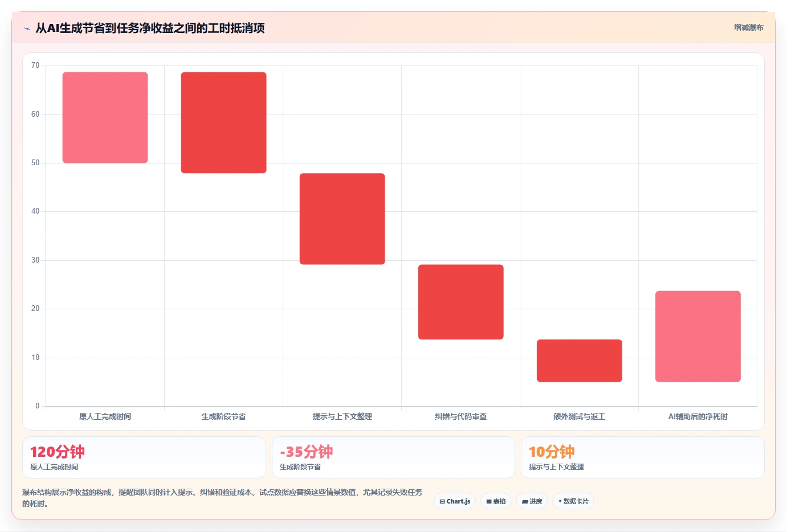Click the AI辅助后的净耗时 pink bar
The image size is (787, 532).
(698, 337)
